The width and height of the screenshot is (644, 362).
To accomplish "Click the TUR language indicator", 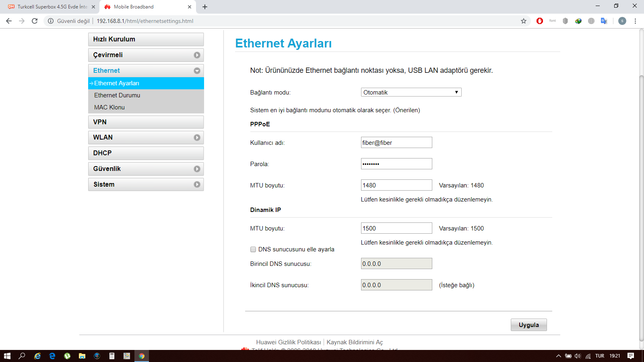I will pos(600,356).
